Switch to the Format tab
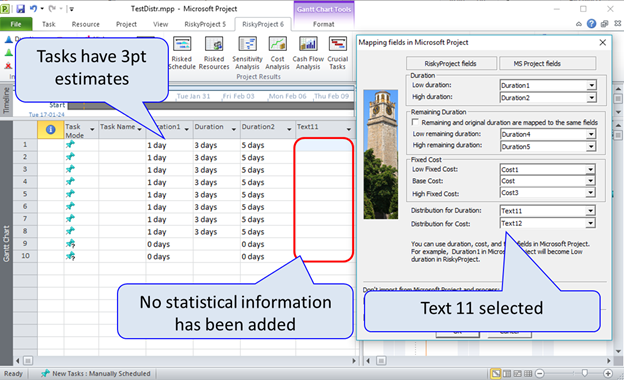The image size is (624, 380). [x=324, y=24]
